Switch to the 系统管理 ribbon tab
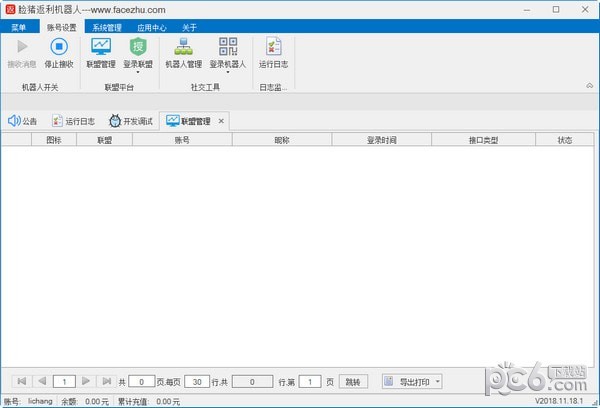The height and width of the screenshot is (408, 600). (x=107, y=27)
